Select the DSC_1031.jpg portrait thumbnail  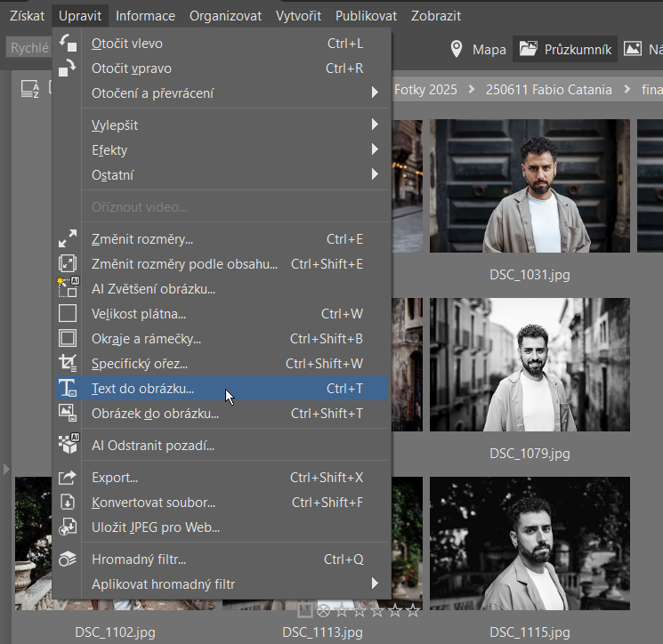click(x=530, y=186)
